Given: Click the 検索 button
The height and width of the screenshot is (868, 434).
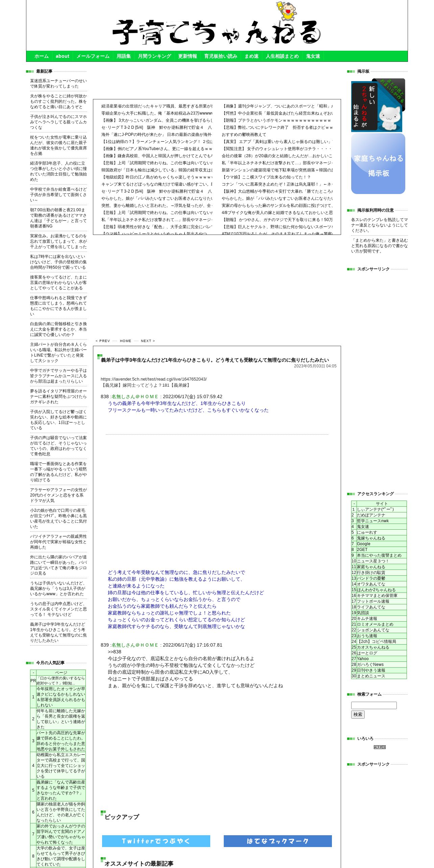Looking at the screenshot, I should click(358, 715).
